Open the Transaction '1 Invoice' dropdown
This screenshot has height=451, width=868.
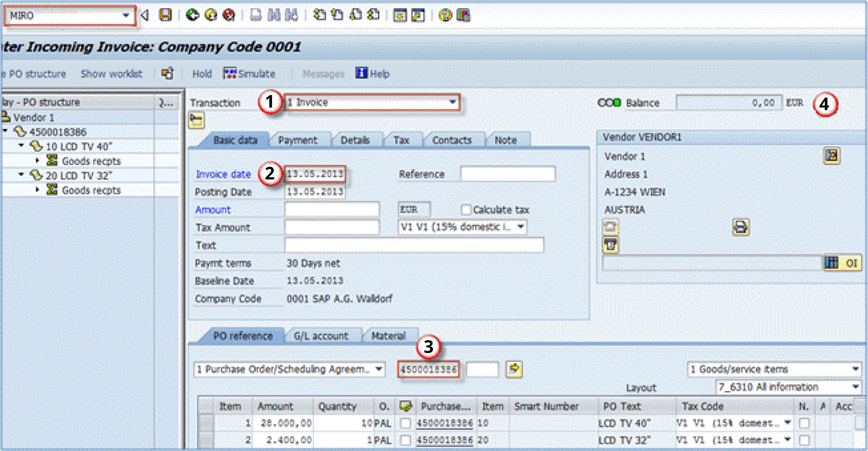[452, 102]
